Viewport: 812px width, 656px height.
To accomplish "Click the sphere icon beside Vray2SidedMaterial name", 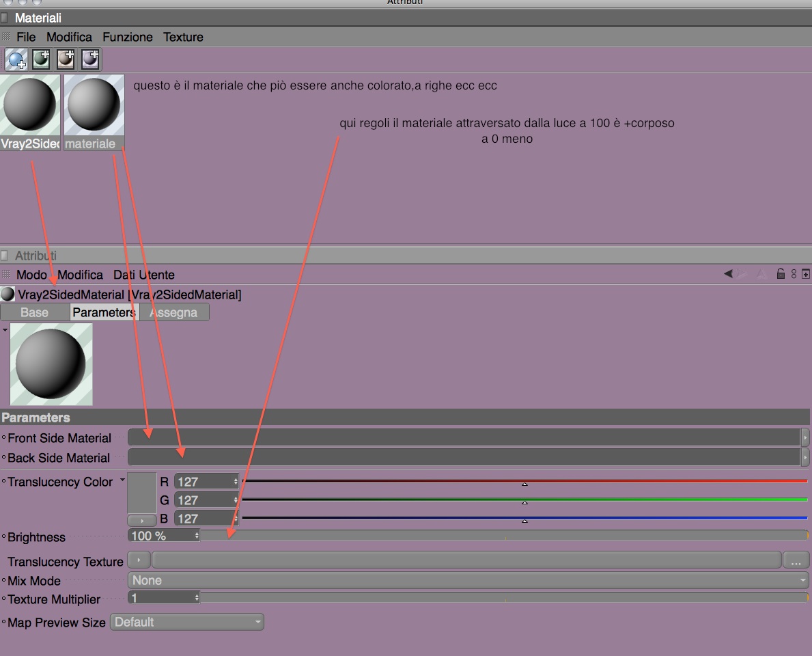I will 8,295.
